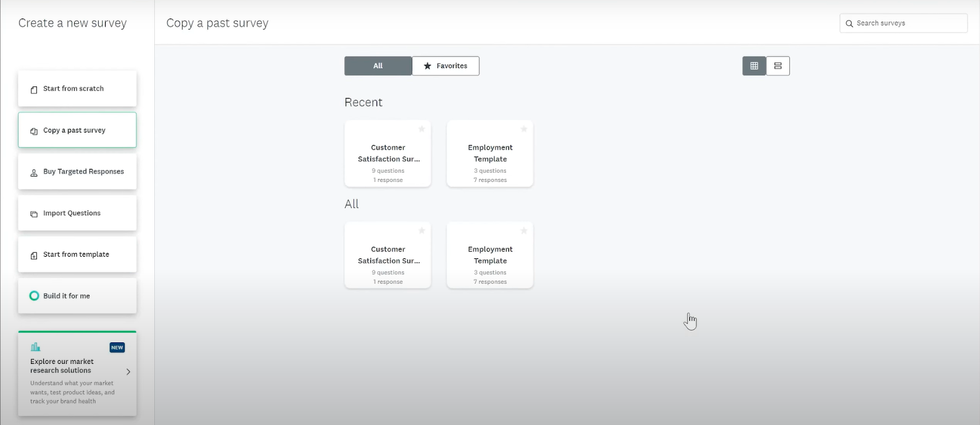Open Import Questions option
980x425 pixels.
[77, 213]
